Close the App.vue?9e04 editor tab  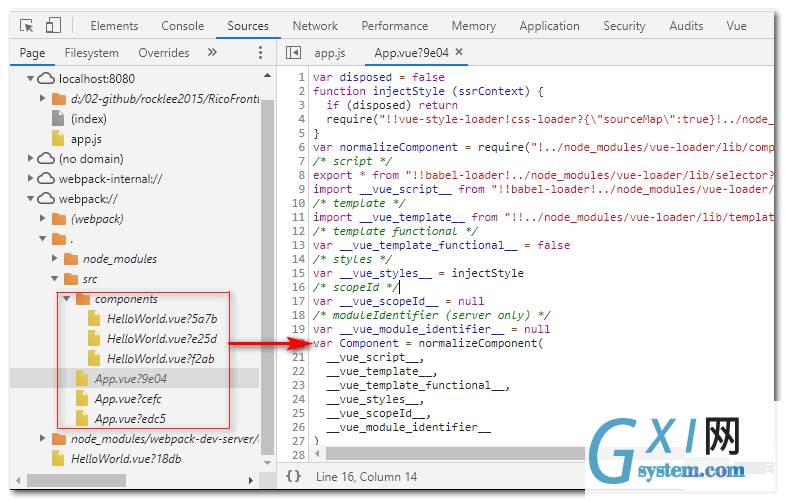point(459,52)
